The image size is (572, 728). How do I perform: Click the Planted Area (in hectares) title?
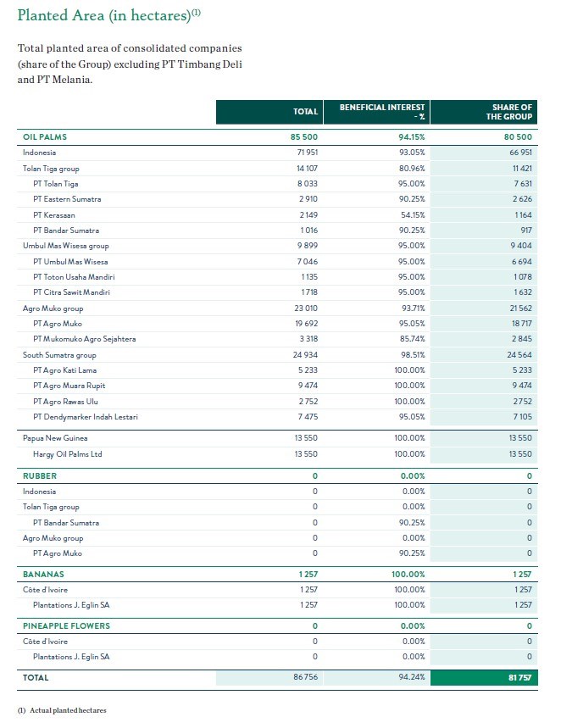pos(109,15)
